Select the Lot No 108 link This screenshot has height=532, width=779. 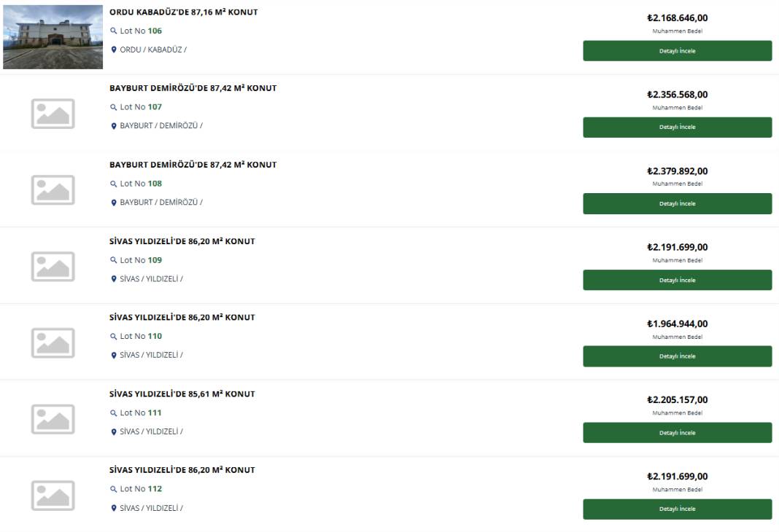click(141, 184)
